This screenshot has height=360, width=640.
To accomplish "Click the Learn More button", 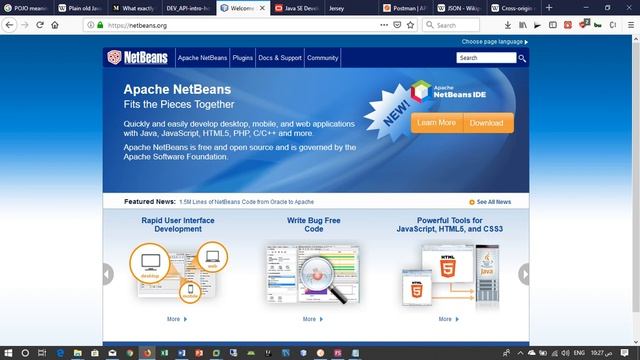I will [x=436, y=123].
